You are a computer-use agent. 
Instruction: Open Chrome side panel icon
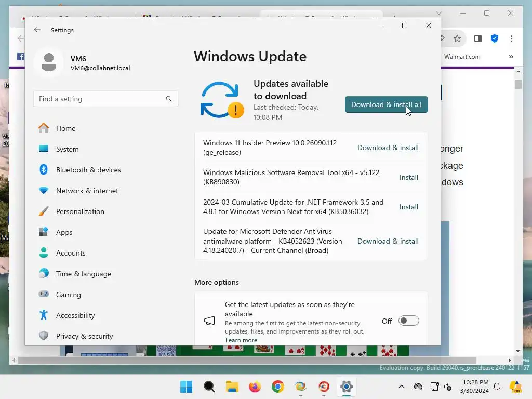(x=478, y=38)
